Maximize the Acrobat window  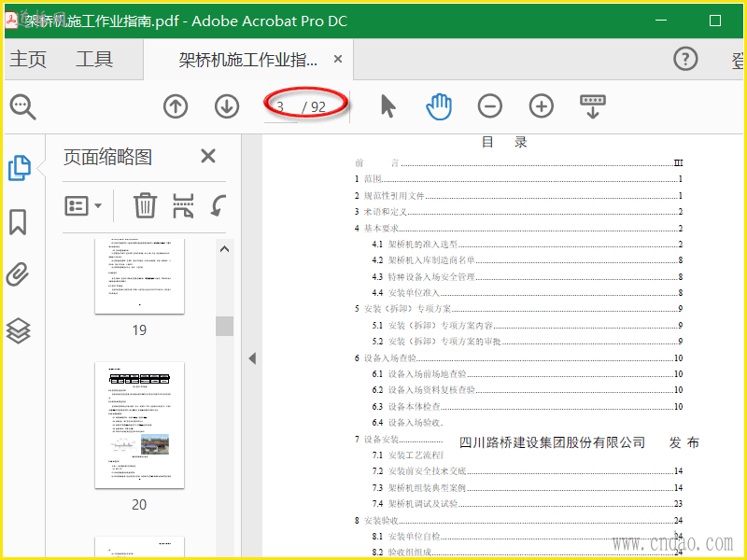point(714,21)
